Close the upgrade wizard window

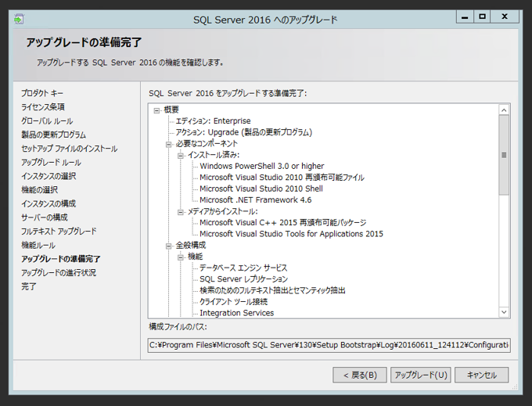505,16
